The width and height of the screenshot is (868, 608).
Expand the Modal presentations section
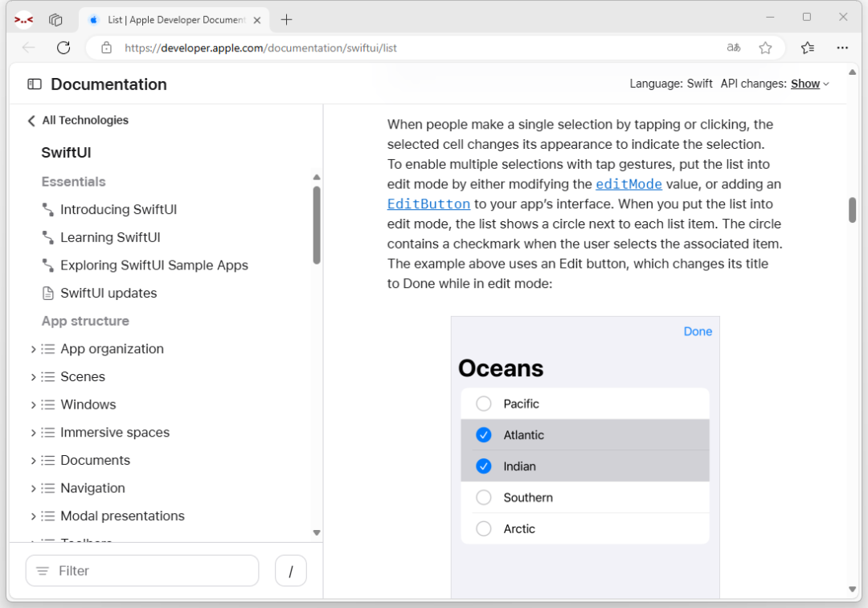point(33,516)
